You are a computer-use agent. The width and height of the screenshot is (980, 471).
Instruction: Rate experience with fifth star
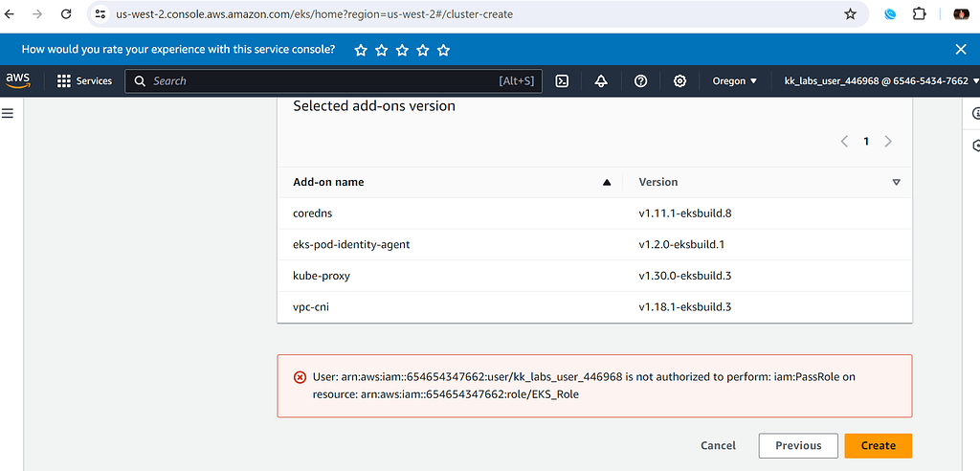point(444,50)
